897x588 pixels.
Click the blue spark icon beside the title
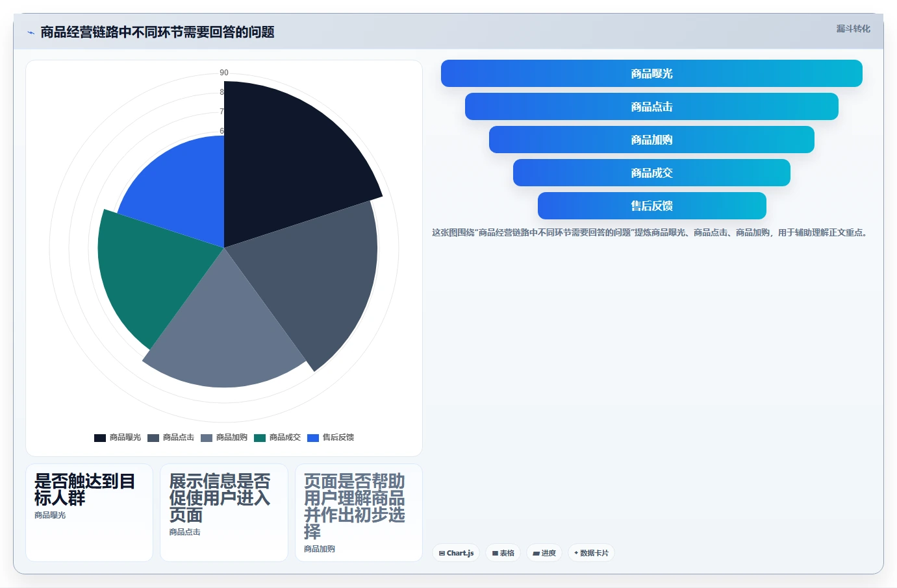31,32
